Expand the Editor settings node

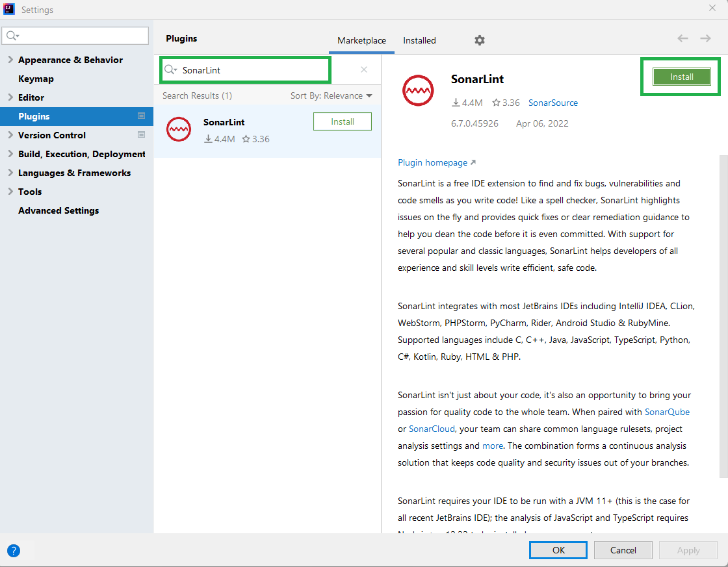(10, 97)
